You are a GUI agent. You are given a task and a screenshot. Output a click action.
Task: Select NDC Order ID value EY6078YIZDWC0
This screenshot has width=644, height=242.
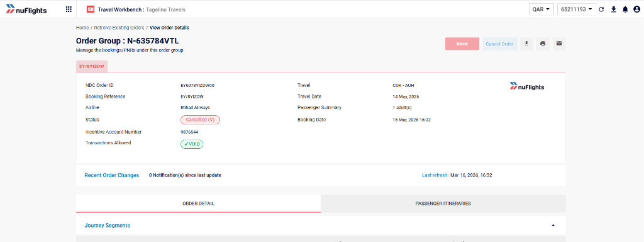[x=197, y=86]
